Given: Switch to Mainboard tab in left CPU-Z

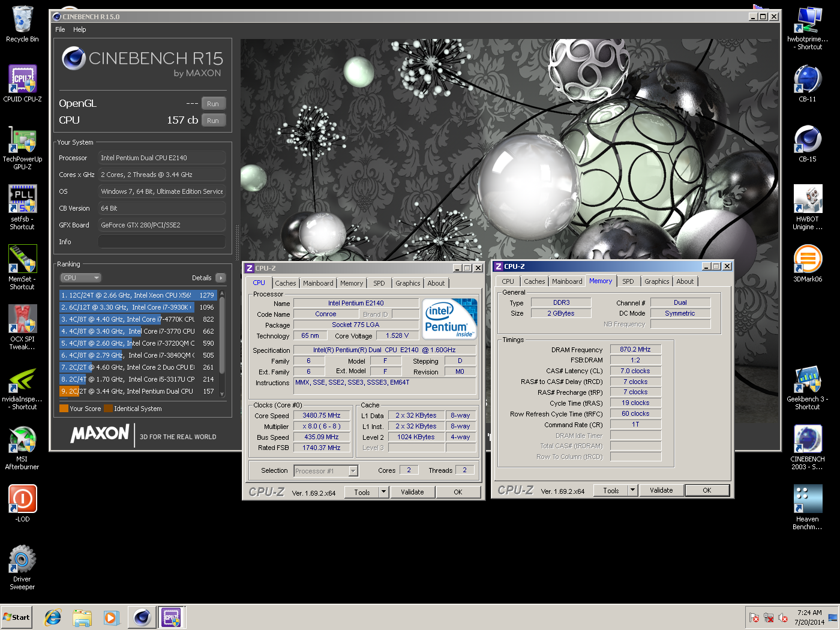Looking at the screenshot, I should coord(318,283).
